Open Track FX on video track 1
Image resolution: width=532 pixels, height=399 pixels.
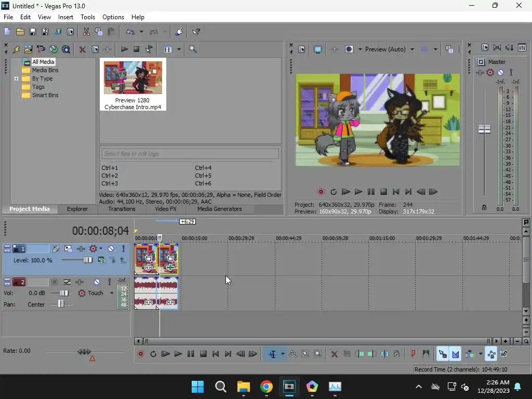click(81, 249)
